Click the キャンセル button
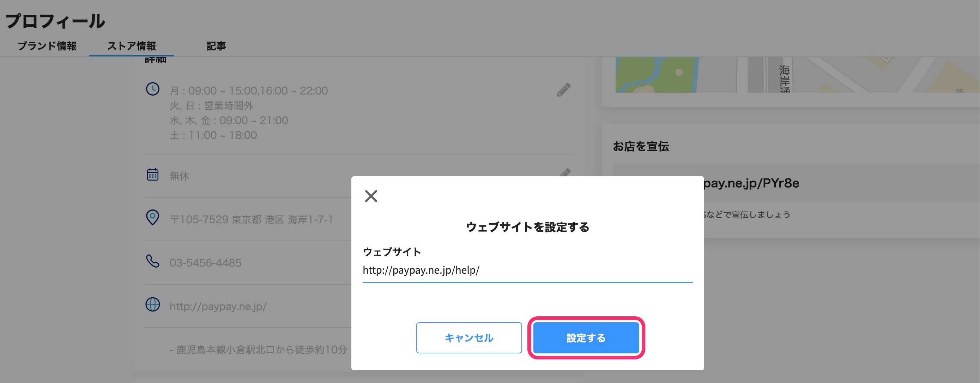980x383 pixels. [469, 338]
